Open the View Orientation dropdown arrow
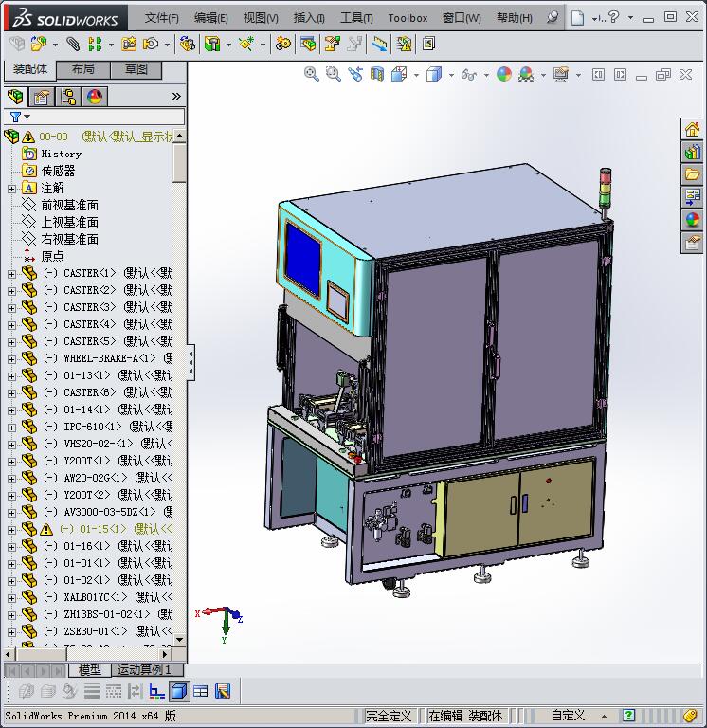Viewport: 707px width, 728px height. (416, 75)
